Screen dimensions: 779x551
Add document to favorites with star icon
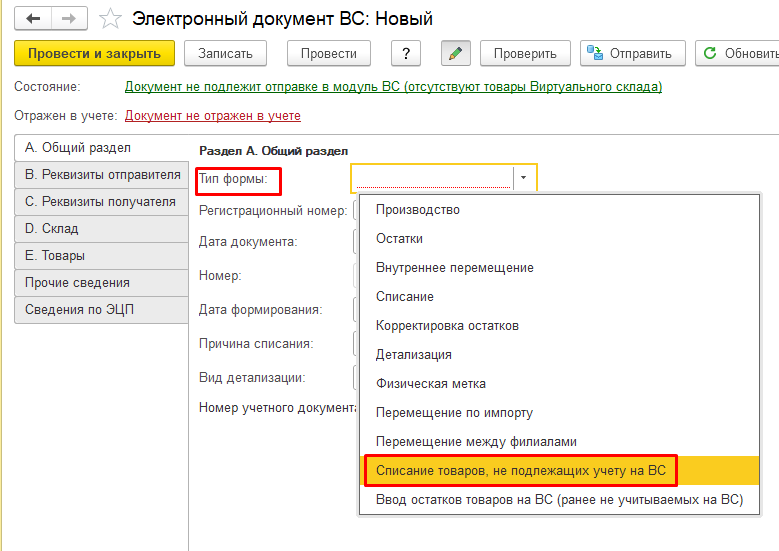[x=111, y=19]
